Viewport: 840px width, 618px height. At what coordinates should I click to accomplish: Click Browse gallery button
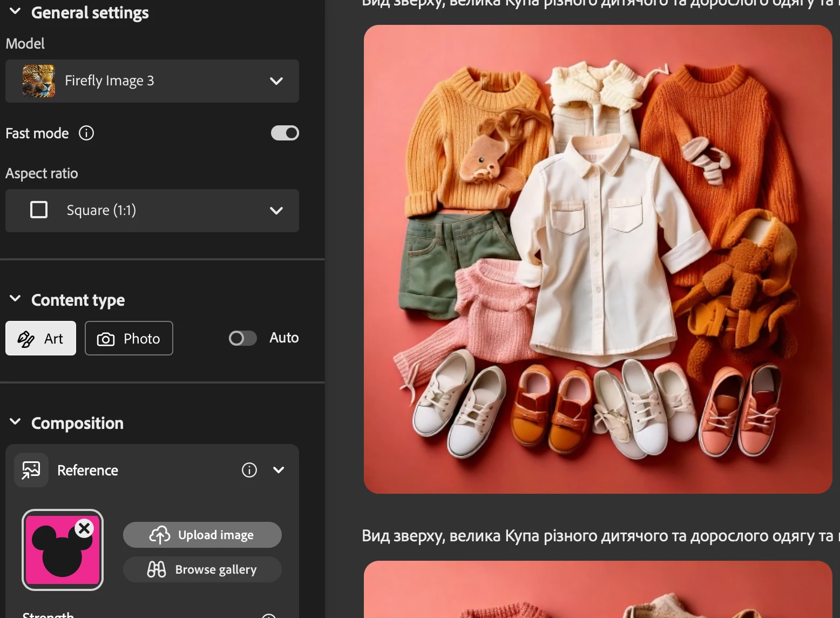pyautogui.click(x=202, y=569)
